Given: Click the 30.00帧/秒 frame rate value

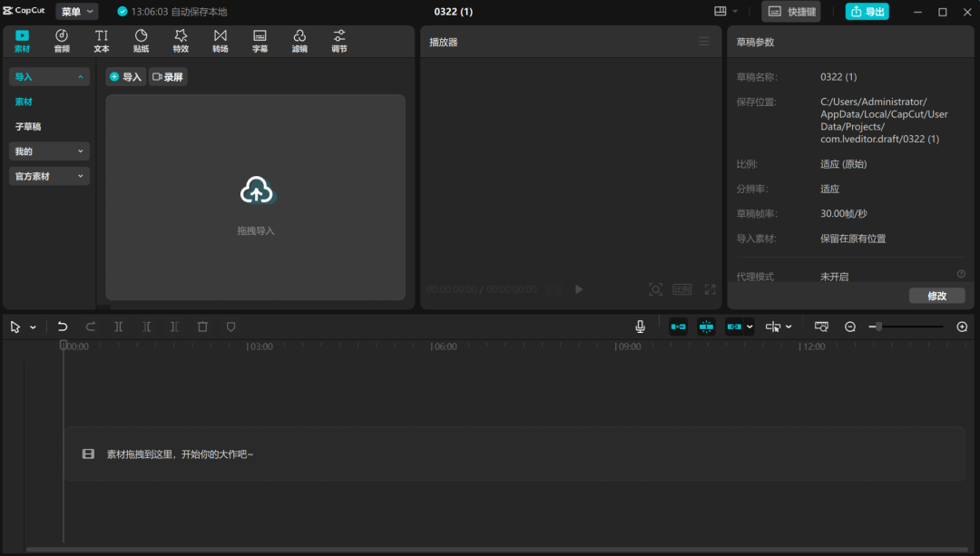Looking at the screenshot, I should [844, 214].
